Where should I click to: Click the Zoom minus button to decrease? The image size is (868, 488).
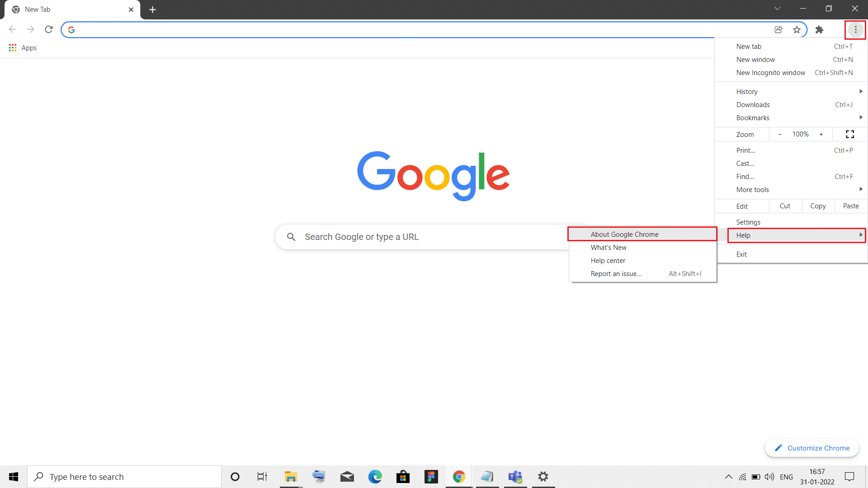point(780,134)
